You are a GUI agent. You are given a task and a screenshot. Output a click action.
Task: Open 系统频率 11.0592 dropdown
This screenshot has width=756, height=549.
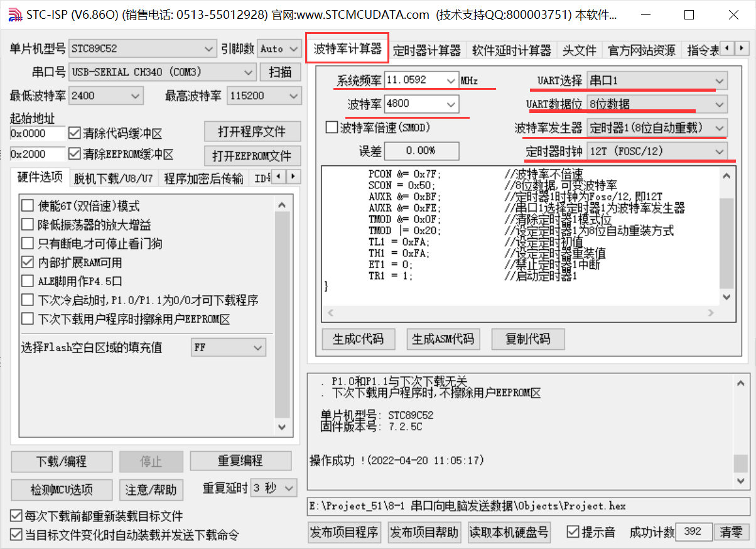[x=421, y=80]
